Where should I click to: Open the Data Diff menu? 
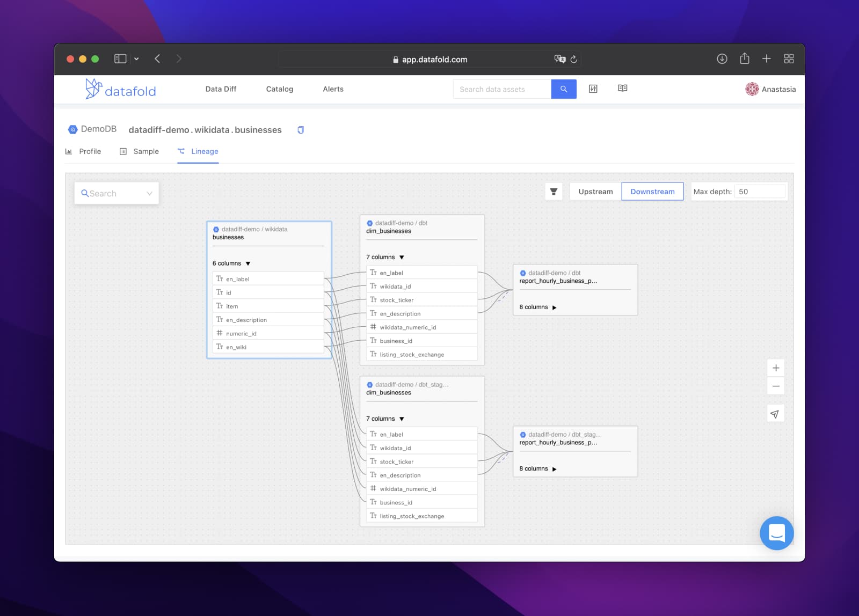221,89
